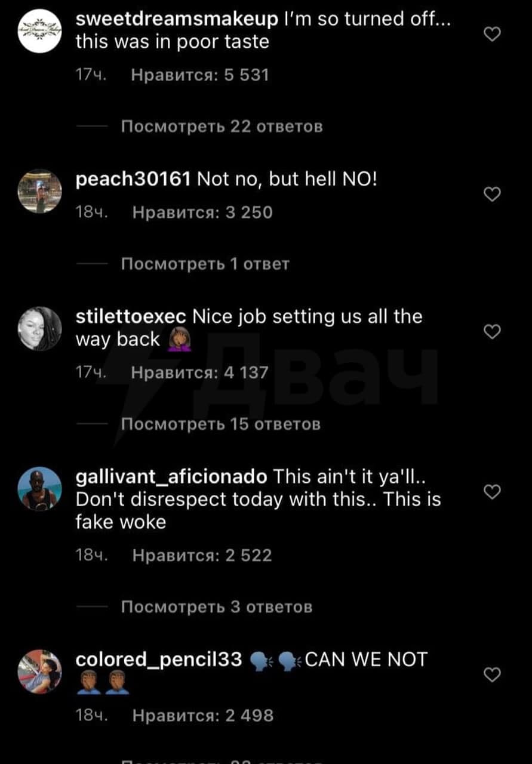Open gallivant_aficionado avatar image
Image resolution: width=532 pixels, height=764 pixels.
39,489
